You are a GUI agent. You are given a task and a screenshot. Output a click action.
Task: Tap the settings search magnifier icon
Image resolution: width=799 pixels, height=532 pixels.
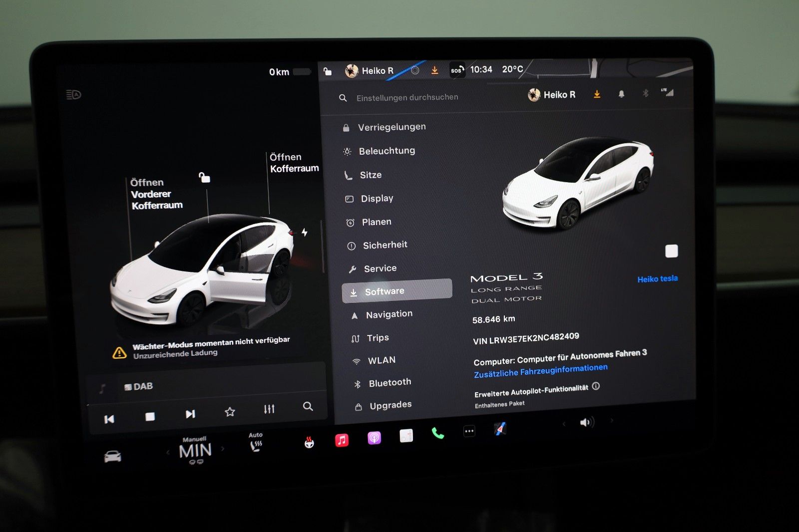[x=343, y=98]
